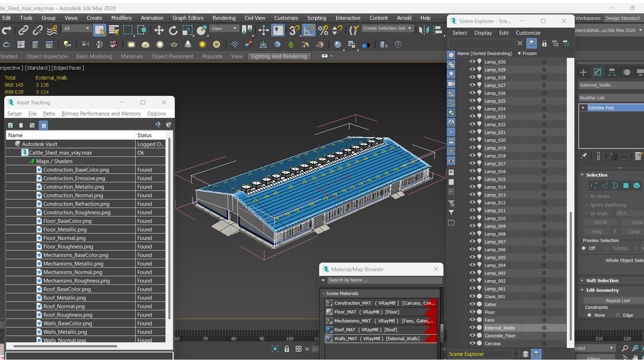The width and height of the screenshot is (644, 362).
Task: Click the teapot render icon
Action: coord(174,45)
